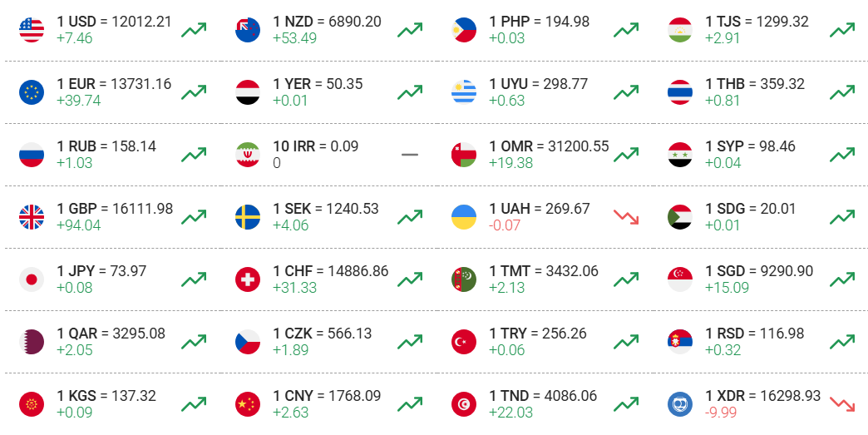Select the Swiss flag next to CHF
The width and height of the screenshot is (868, 435).
pyautogui.click(x=248, y=279)
